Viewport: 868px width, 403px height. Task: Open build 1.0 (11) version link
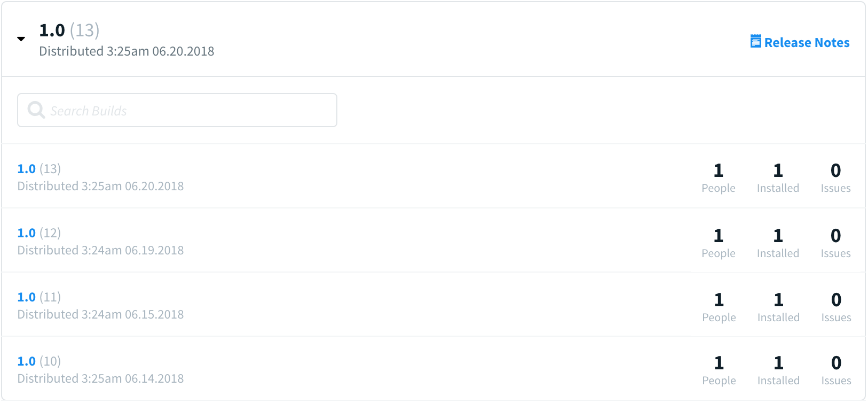(27, 297)
